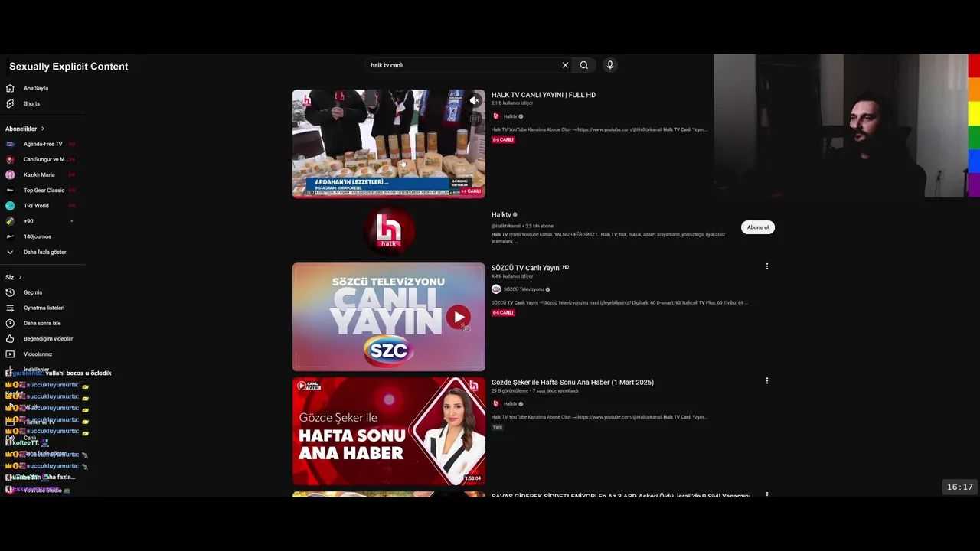Open Oynatma listeleri menu label
This screenshot has width=980, height=551.
[44, 308]
